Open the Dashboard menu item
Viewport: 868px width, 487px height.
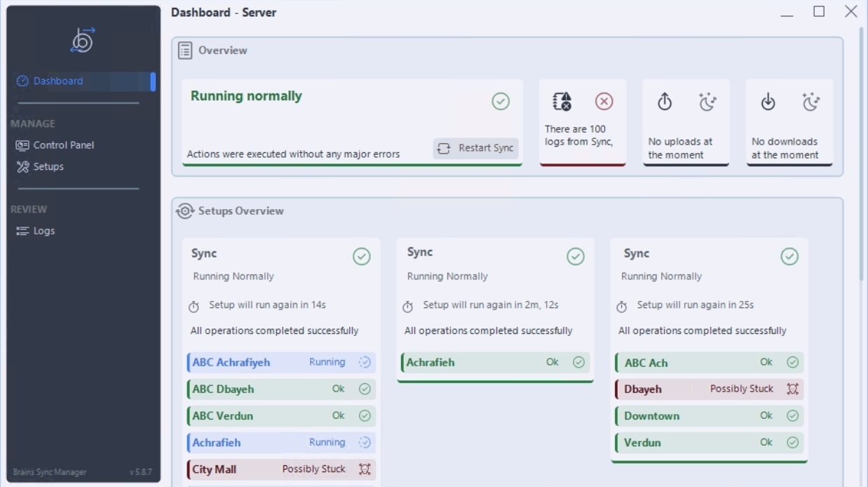click(x=58, y=81)
